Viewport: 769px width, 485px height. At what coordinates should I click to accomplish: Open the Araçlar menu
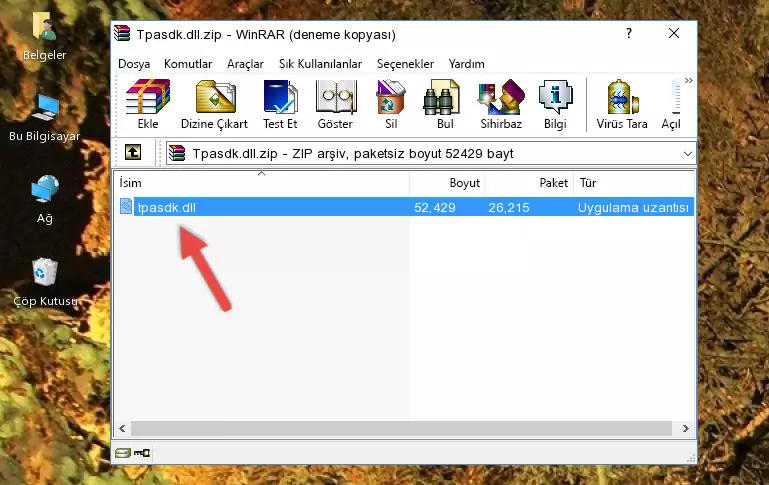[245, 64]
